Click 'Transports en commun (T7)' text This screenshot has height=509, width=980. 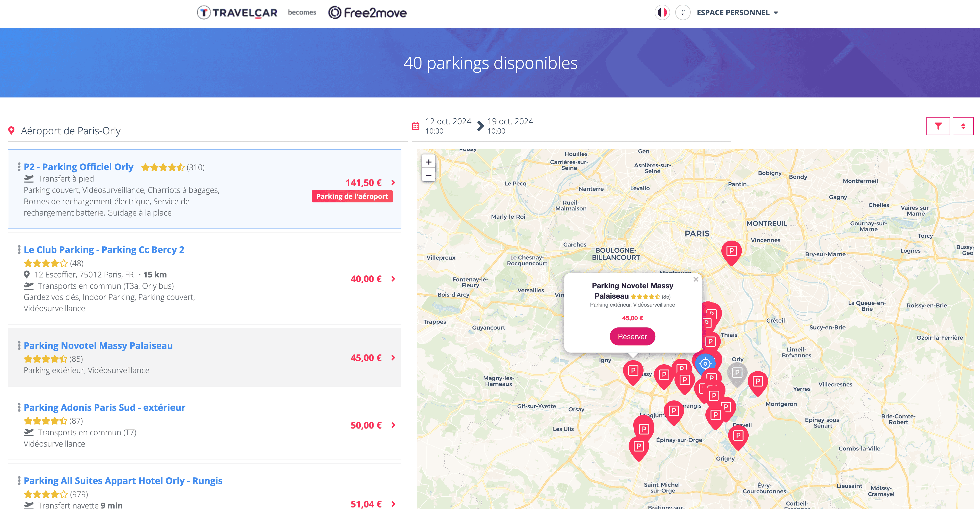click(87, 432)
